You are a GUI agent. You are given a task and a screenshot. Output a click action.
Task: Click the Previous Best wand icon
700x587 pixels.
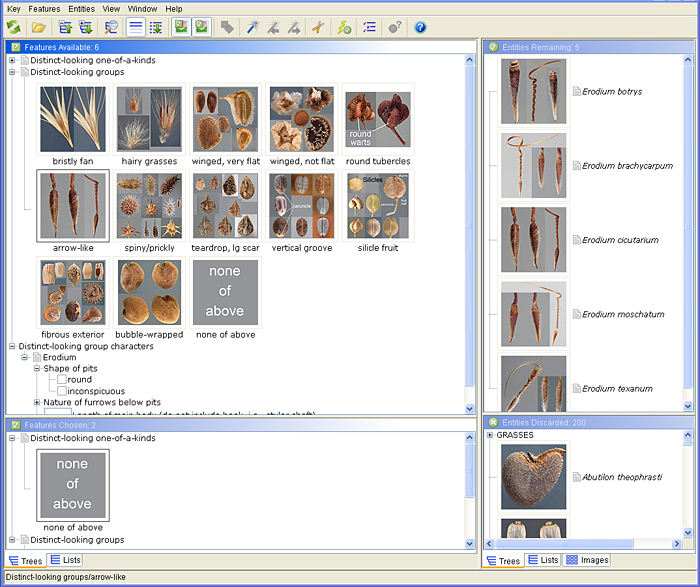273,28
